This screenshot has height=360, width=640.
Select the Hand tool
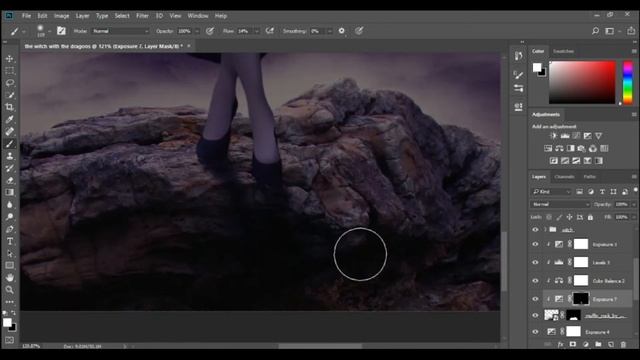9,278
